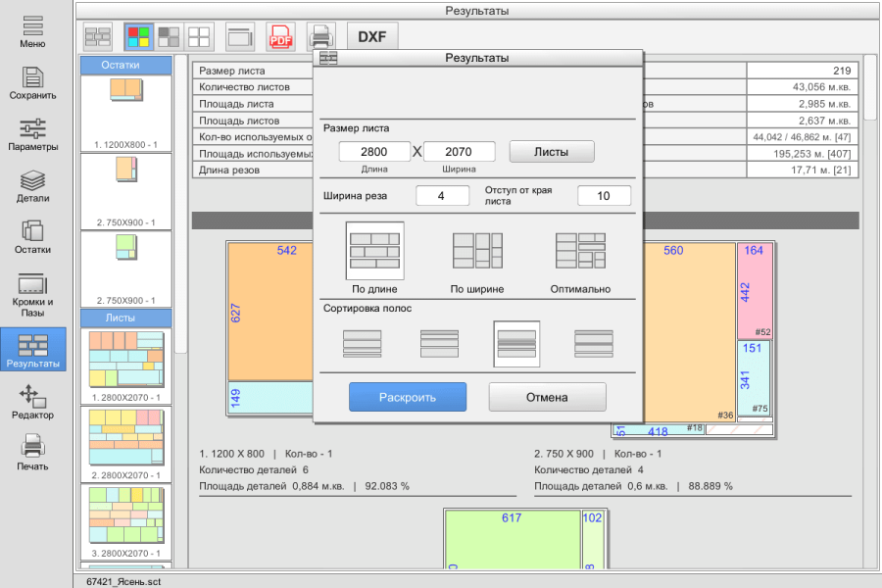Screen dimensions: 882x588
Task: Open the Редактор tool
Action: (x=32, y=403)
